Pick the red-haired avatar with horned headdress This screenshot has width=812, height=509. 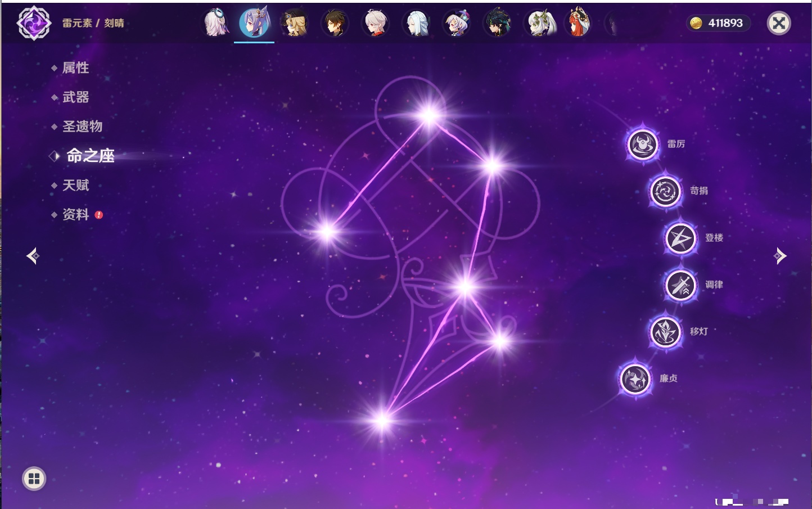coord(578,22)
